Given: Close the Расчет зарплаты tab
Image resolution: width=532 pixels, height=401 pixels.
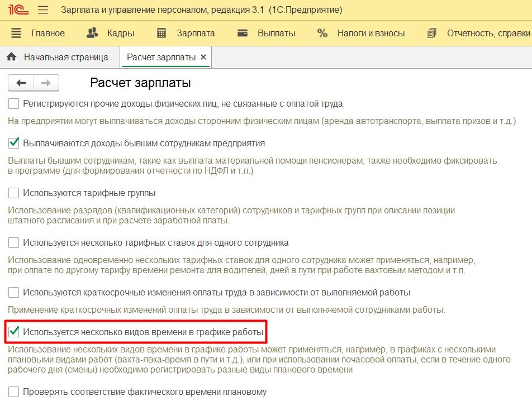Looking at the screenshot, I should click(x=203, y=57).
